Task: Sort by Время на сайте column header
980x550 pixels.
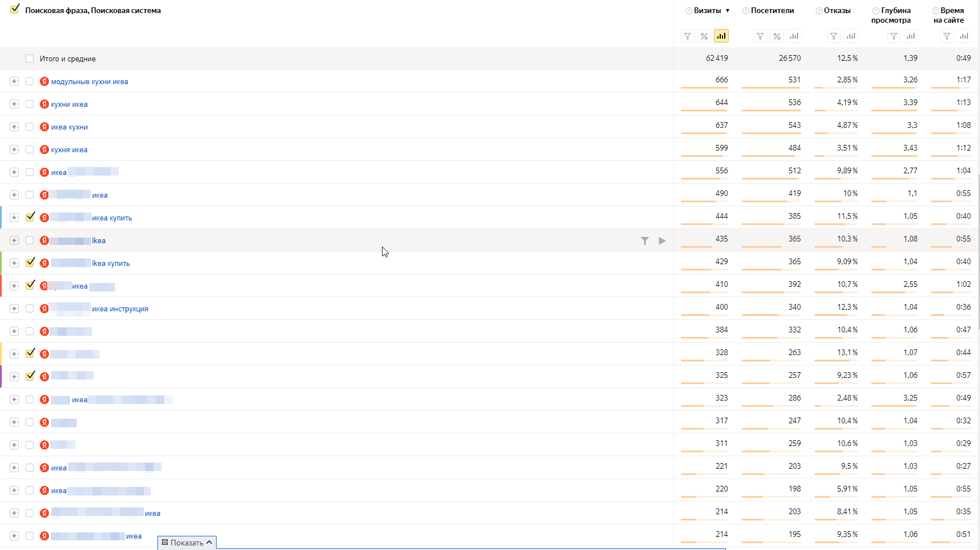Action: pos(949,15)
